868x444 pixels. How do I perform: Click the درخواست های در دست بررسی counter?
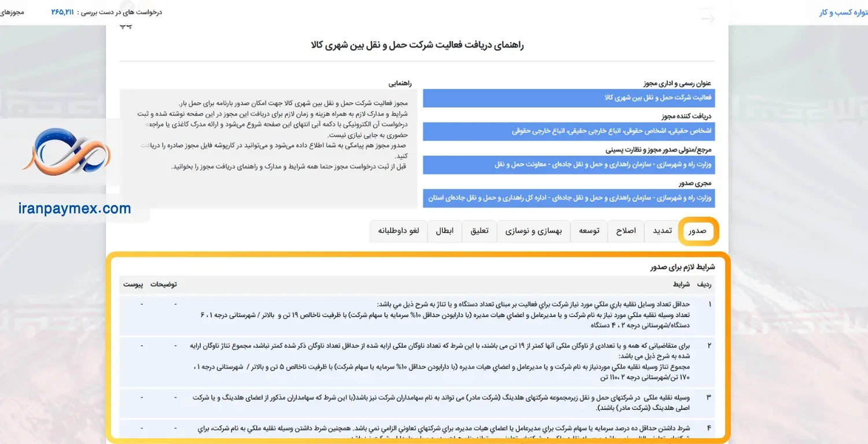(x=106, y=12)
